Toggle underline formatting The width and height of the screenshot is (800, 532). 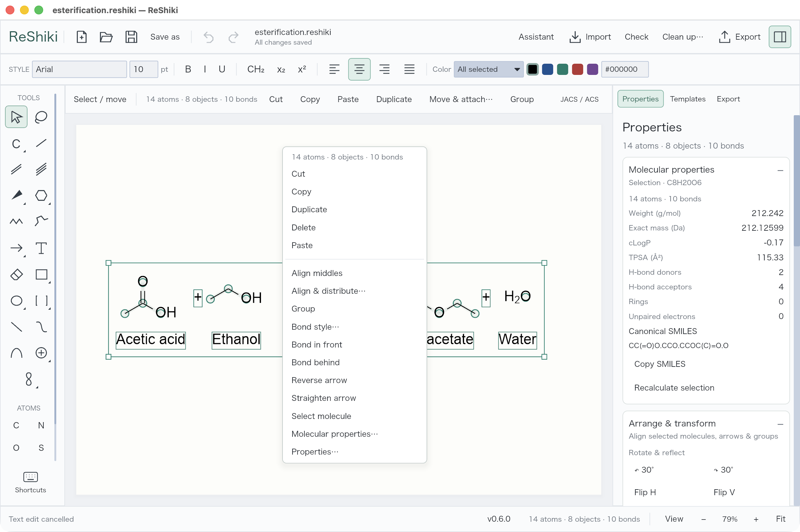coord(222,69)
